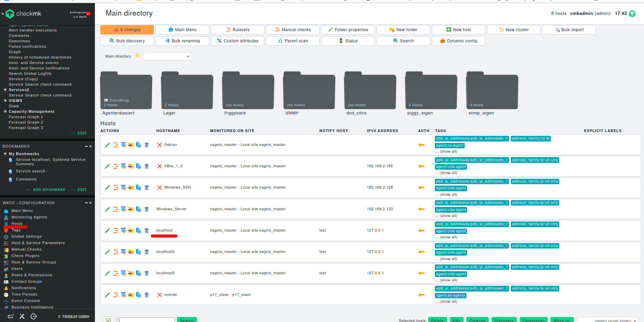Click the delete trash icon for VBox_1_5
Image resolution: width=644 pixels, height=322 pixels.
click(147, 166)
